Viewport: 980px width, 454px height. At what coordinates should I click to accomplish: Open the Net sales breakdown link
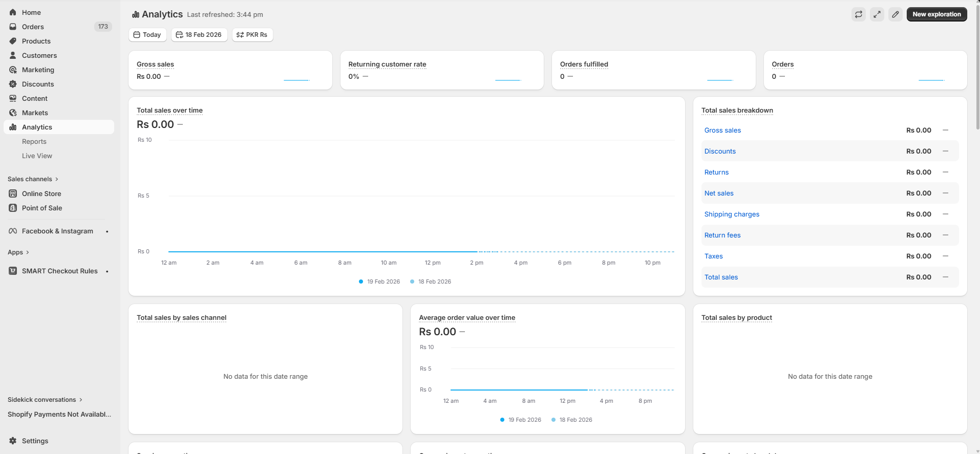tap(719, 193)
